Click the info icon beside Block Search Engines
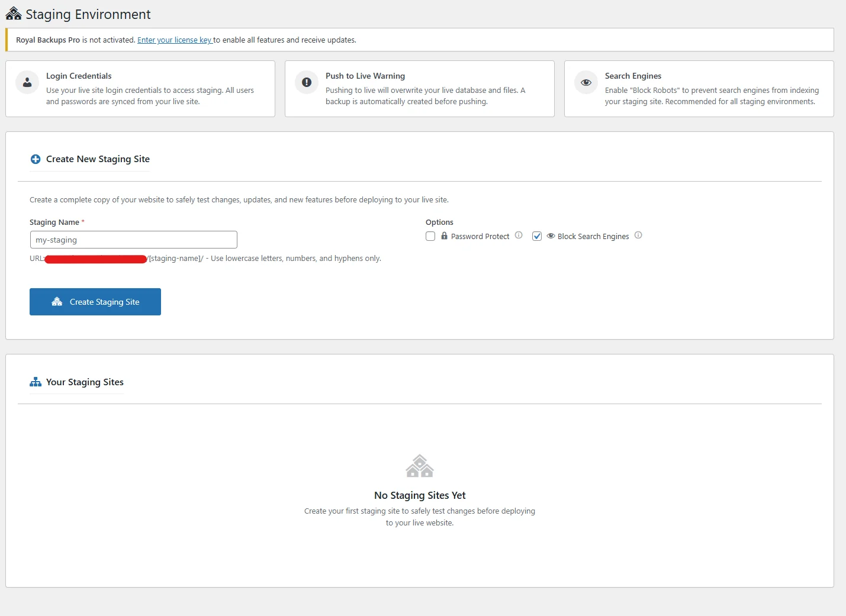Image resolution: width=846 pixels, height=616 pixels. [638, 235]
